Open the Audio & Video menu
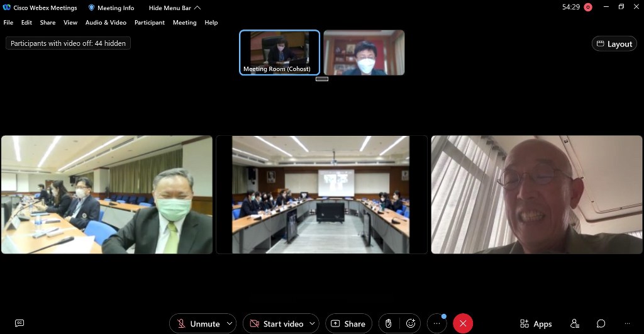Screen dimensions: 644x334 (106, 23)
